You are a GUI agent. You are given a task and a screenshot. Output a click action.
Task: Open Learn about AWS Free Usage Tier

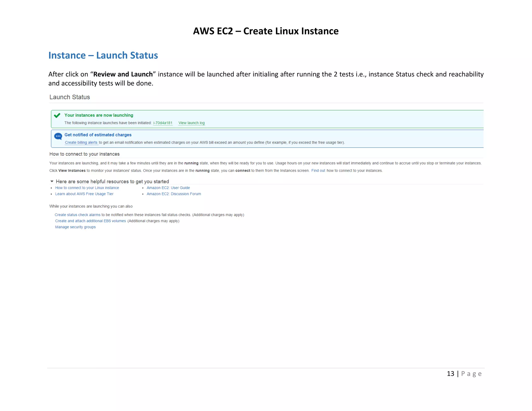84,194
